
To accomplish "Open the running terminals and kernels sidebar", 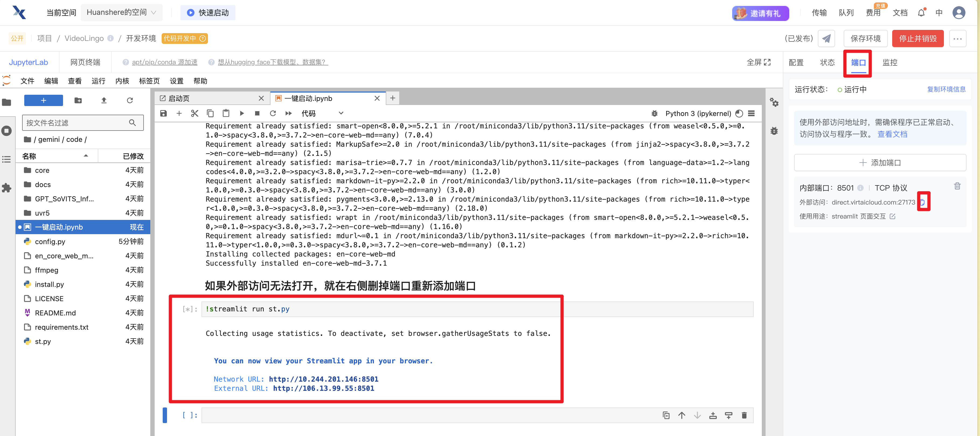I will coord(7,131).
